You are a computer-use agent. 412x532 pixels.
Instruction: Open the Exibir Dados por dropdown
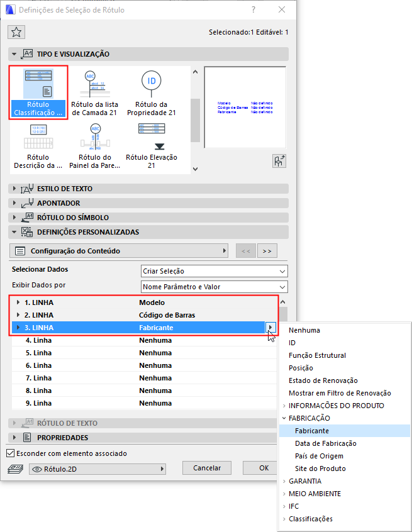coord(214,287)
